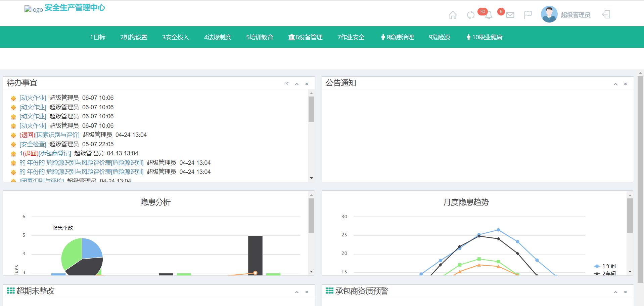Click the flag icon in the header
This screenshot has height=306, width=644.
coord(528,15)
